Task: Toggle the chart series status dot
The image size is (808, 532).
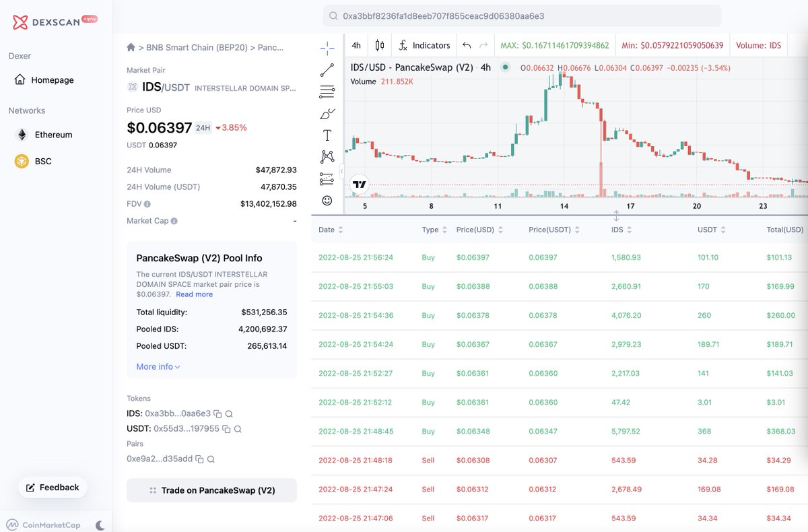Action: (505, 67)
